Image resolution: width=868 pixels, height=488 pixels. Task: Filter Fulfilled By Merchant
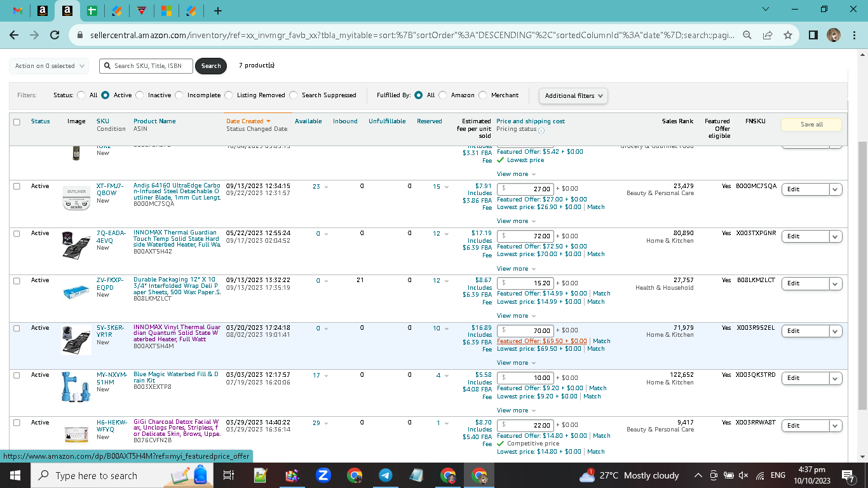[482, 95]
